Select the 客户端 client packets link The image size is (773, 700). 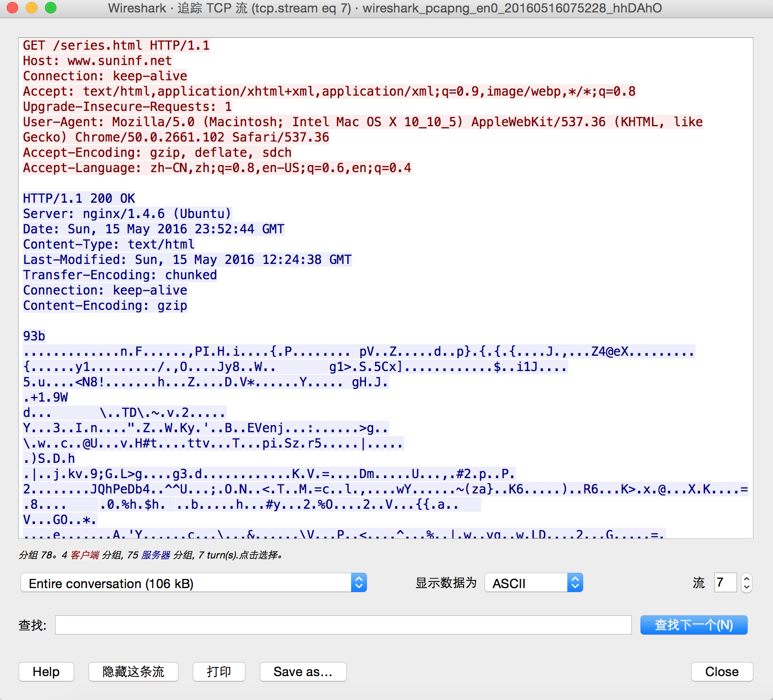point(85,555)
